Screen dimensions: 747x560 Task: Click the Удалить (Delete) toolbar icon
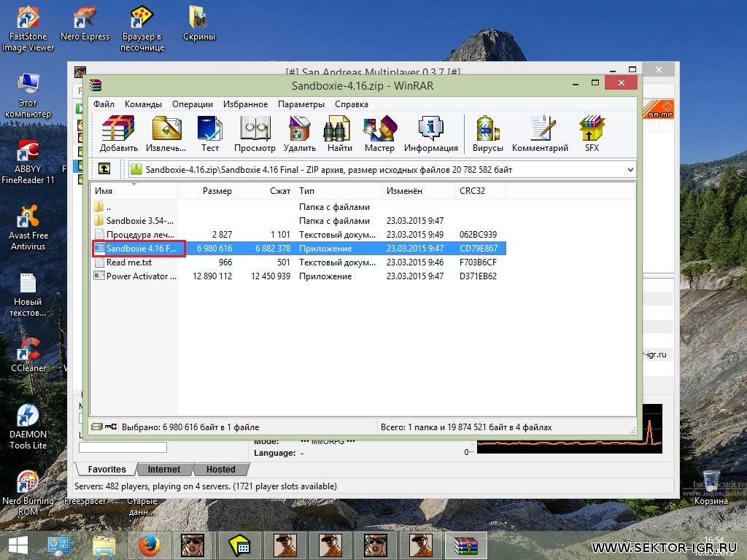[x=300, y=134]
